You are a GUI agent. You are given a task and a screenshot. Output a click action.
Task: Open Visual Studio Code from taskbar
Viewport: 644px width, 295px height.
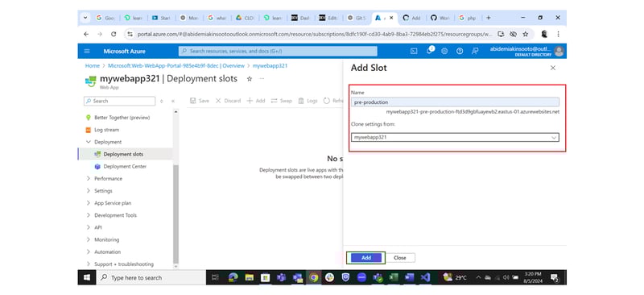click(x=425, y=278)
